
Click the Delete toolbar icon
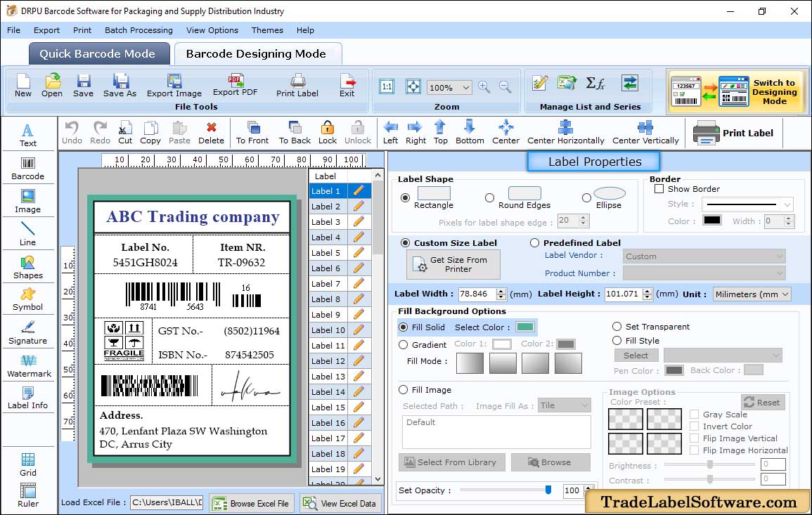click(212, 133)
